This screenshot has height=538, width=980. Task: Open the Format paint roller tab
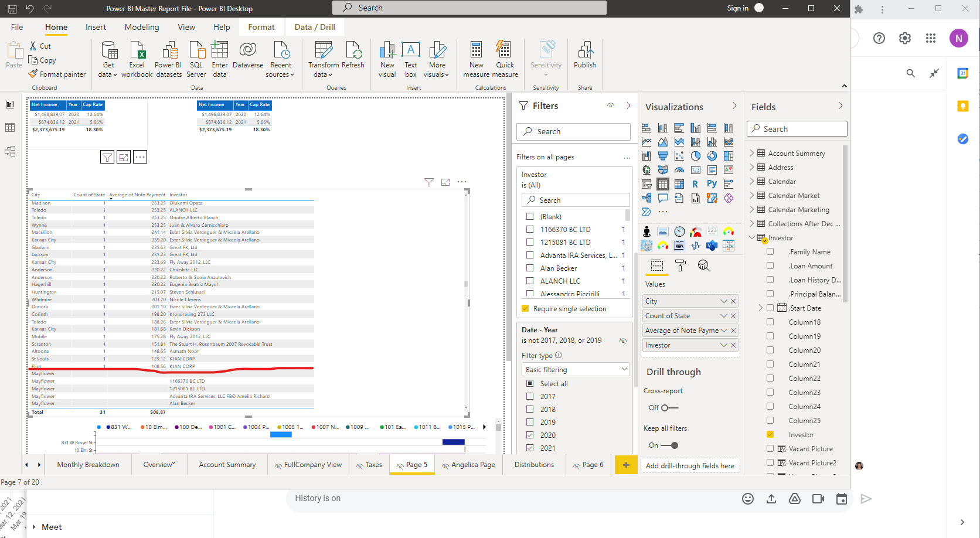point(680,266)
